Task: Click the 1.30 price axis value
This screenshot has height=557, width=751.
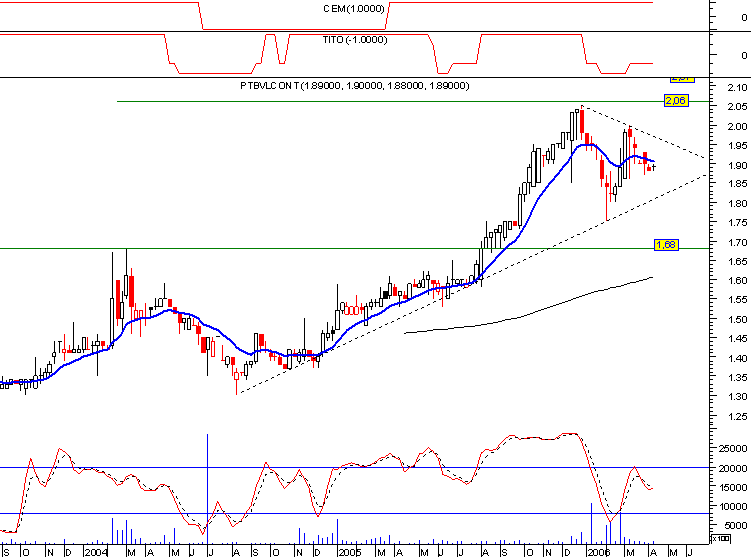Action: coord(737,397)
